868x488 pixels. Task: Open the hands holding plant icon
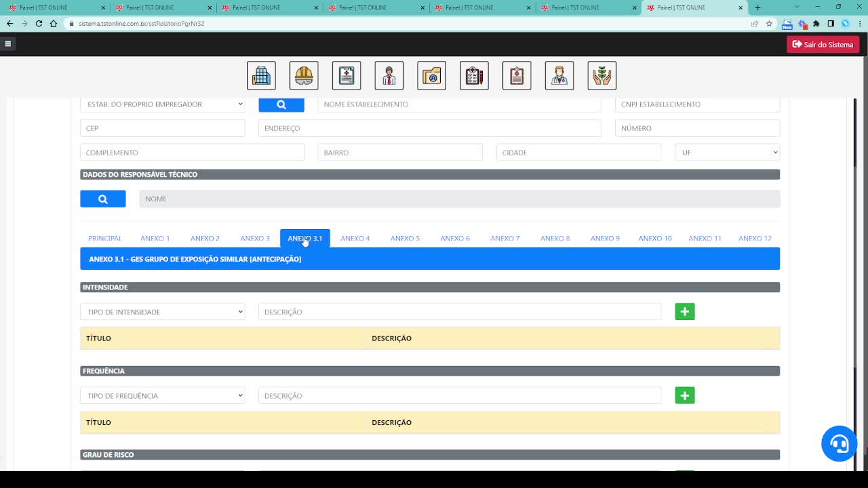(x=602, y=76)
